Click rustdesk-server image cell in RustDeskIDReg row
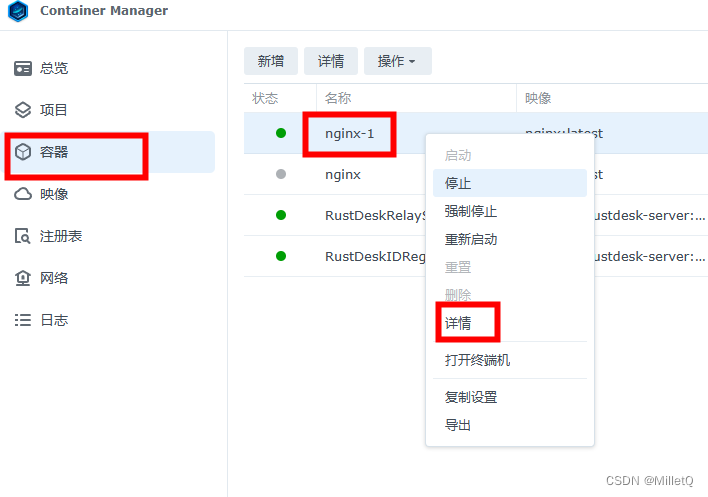The width and height of the screenshot is (708, 497). pyautogui.click(x=650, y=256)
